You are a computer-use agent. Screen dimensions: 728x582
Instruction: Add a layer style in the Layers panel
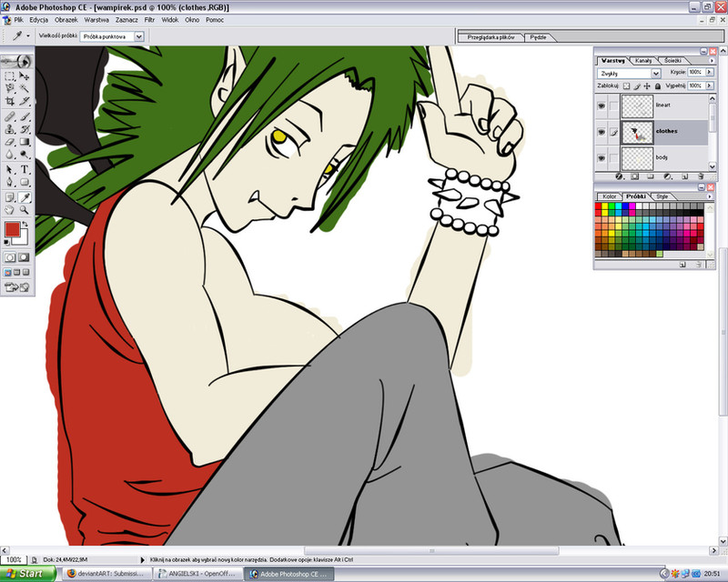[x=619, y=176]
